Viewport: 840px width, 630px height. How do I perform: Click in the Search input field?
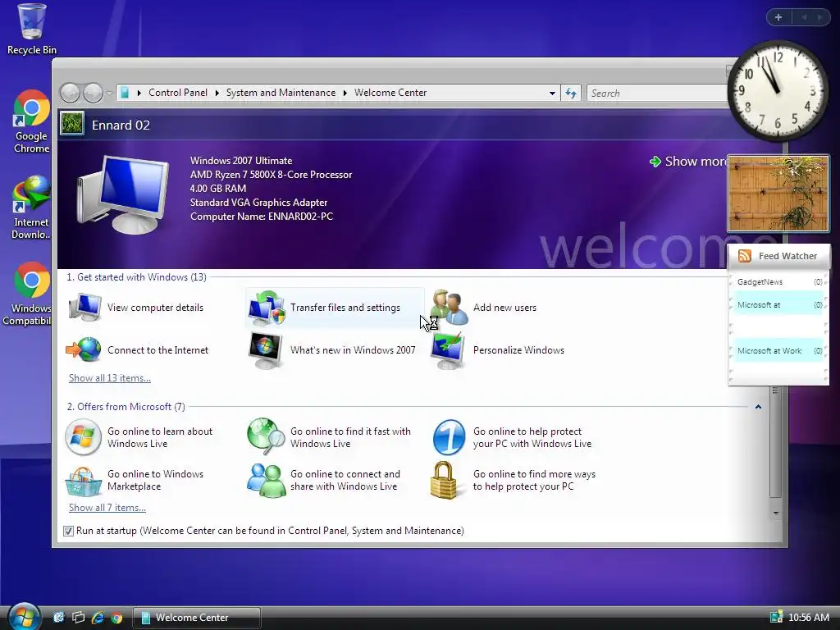click(658, 94)
